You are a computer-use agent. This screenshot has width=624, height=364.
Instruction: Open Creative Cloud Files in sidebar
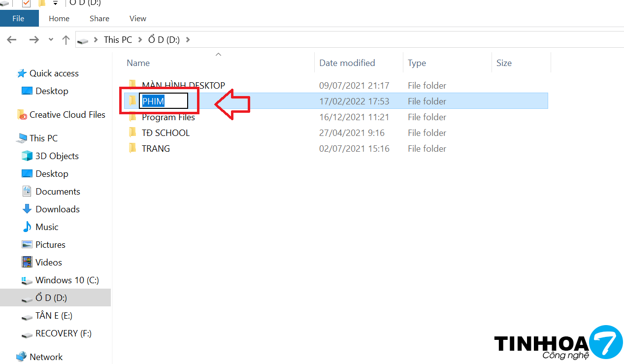coord(67,115)
